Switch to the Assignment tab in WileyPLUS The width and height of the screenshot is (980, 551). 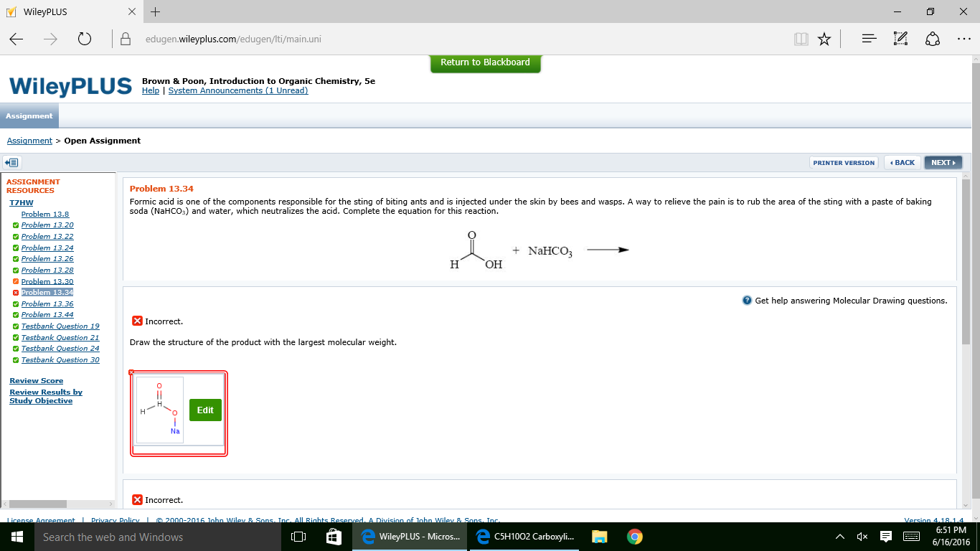click(29, 116)
